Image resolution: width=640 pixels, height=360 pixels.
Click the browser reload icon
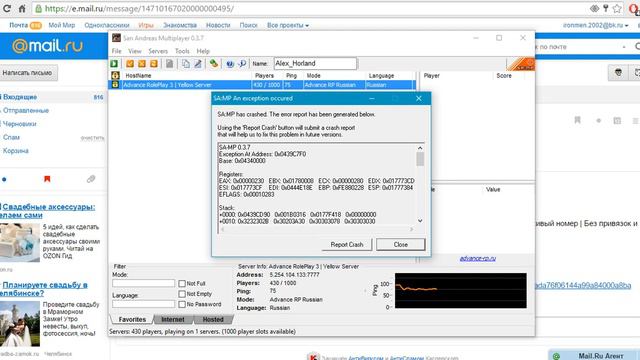pyautogui.click(x=7, y=8)
